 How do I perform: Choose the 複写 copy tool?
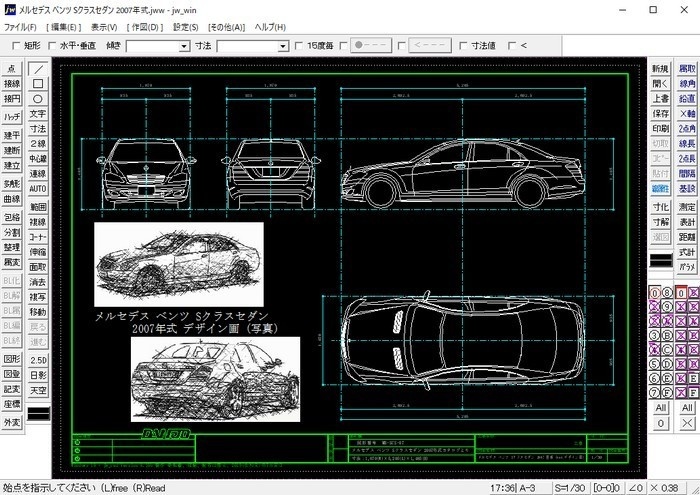pos(38,297)
